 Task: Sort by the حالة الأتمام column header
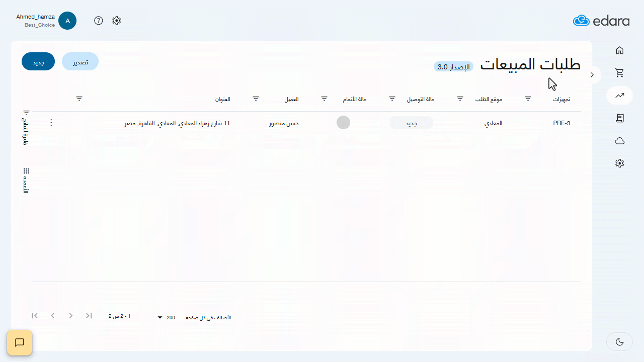(x=355, y=100)
